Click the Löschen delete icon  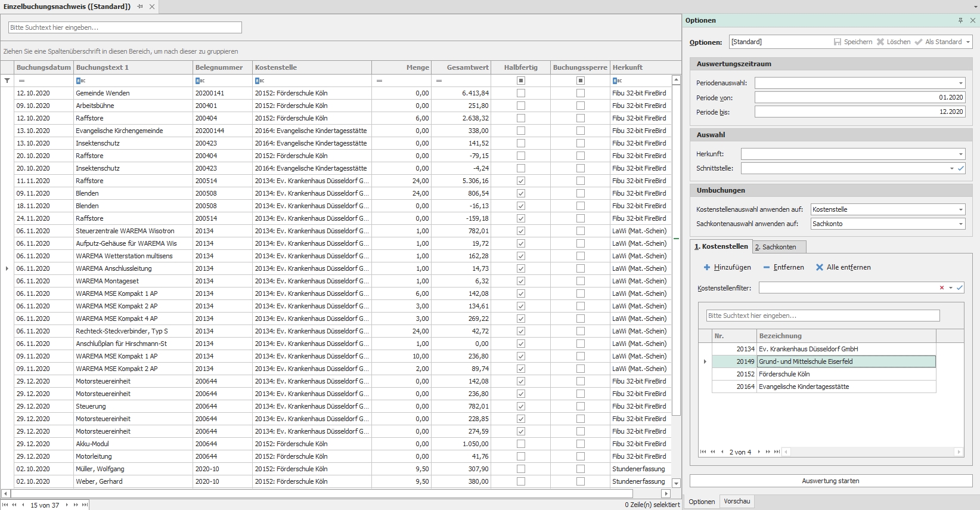coord(880,42)
